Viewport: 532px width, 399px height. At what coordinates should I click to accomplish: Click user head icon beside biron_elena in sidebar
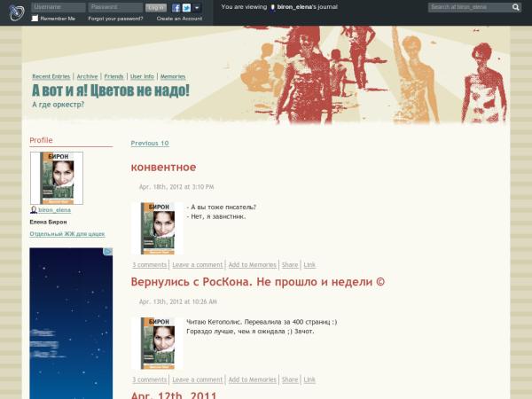tap(34, 210)
